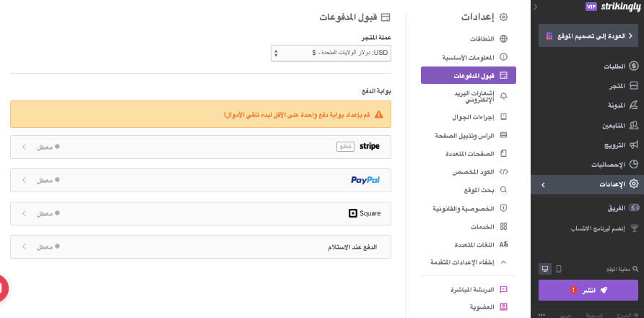Screen dimensions: 644x318
Task: Select Accept Payments (قبول المدفوعات) tab
Action: [x=469, y=75]
